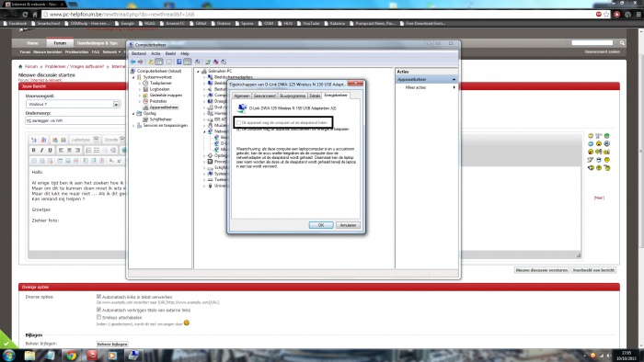The height and width of the screenshot is (362, 644).
Task: Click the blue Help question-mark toolbar icon
Action: (179, 62)
